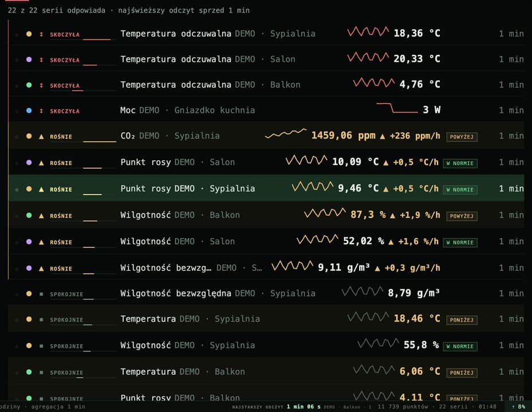
Task: Toggle favorite star on Punkt rosy Sypialnia row
Action: click(17, 189)
